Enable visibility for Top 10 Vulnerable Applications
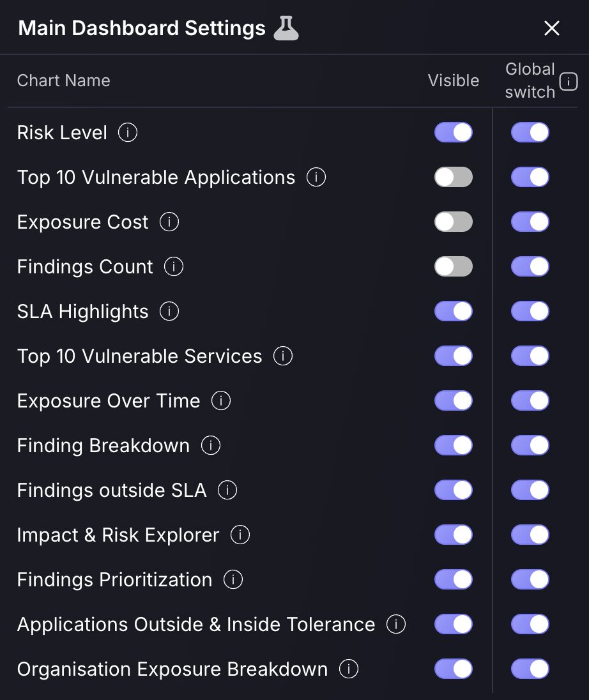 pyautogui.click(x=453, y=177)
